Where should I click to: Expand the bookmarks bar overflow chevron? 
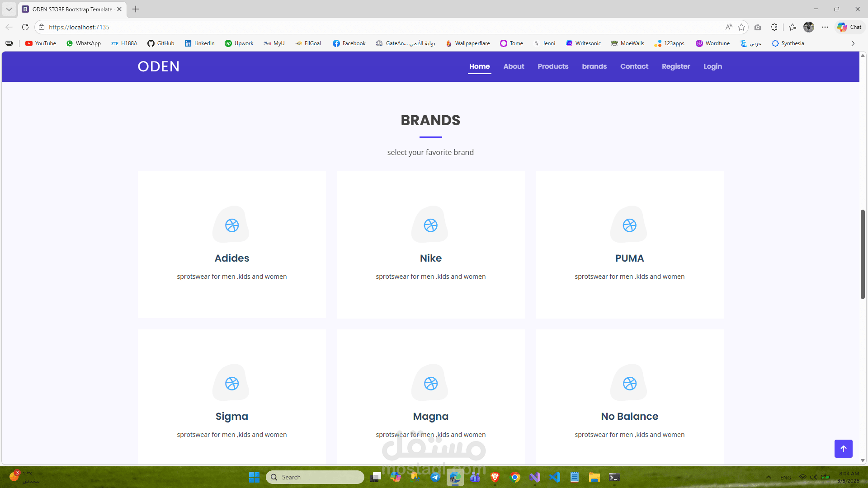pos(853,43)
